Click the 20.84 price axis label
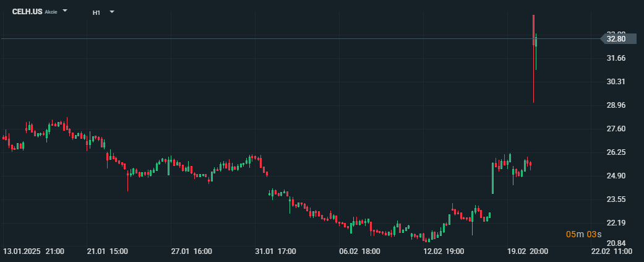The image size is (644, 262). click(x=616, y=243)
